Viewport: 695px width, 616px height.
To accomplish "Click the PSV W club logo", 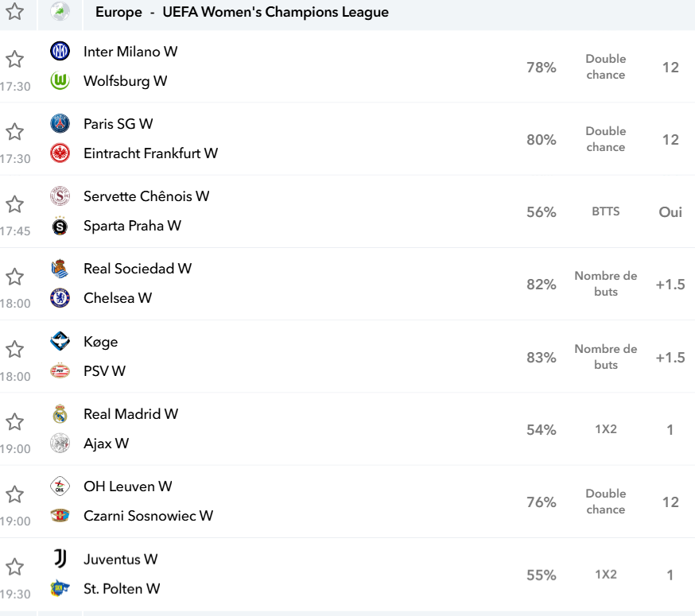I will (x=60, y=370).
